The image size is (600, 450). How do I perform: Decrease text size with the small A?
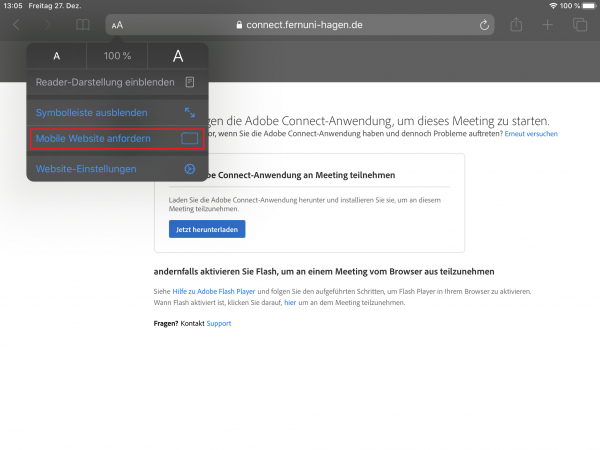pos(56,56)
